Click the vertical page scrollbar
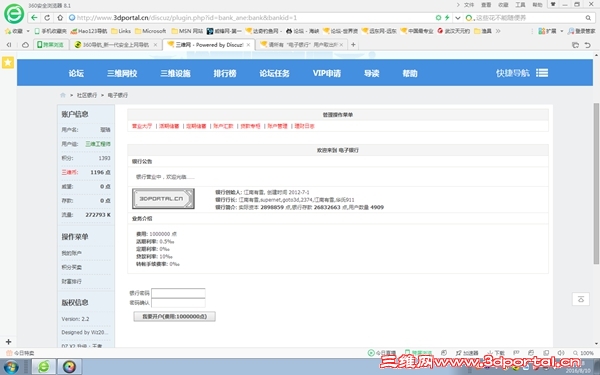This screenshot has width=600, height=375. (x=596, y=183)
